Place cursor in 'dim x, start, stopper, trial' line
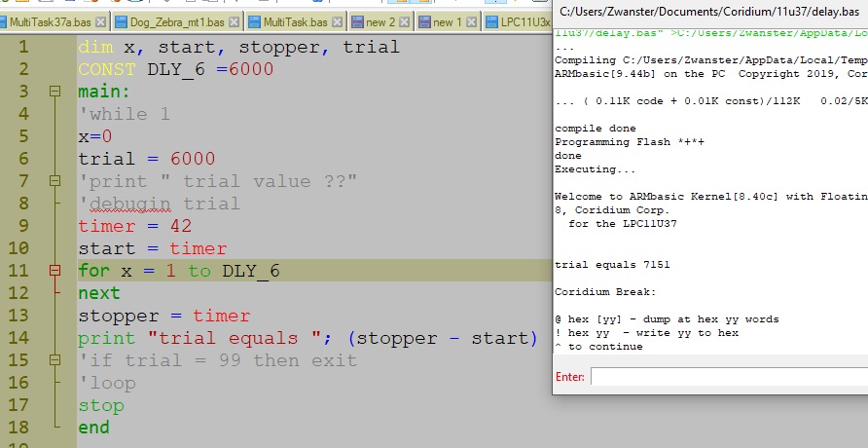 click(238, 47)
